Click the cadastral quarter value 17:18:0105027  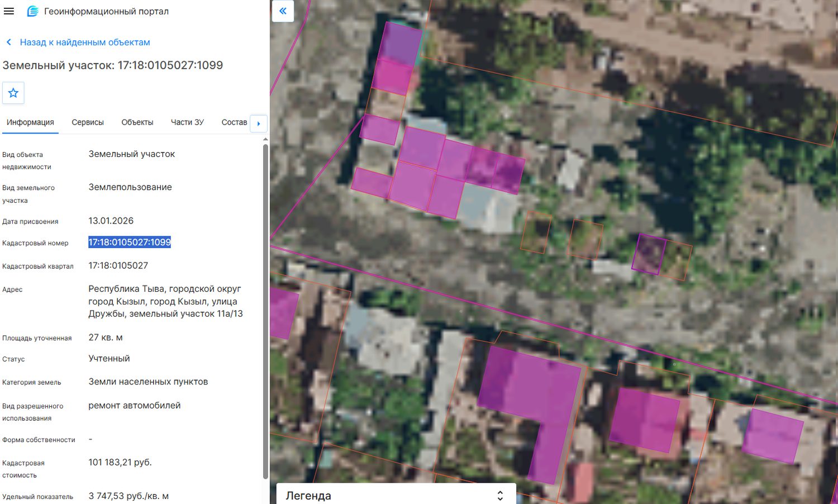click(x=118, y=265)
